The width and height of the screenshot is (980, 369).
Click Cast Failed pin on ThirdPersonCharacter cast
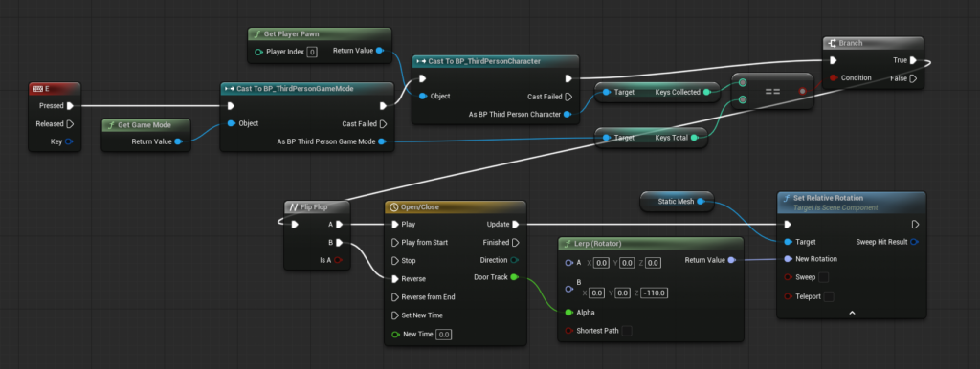click(568, 97)
